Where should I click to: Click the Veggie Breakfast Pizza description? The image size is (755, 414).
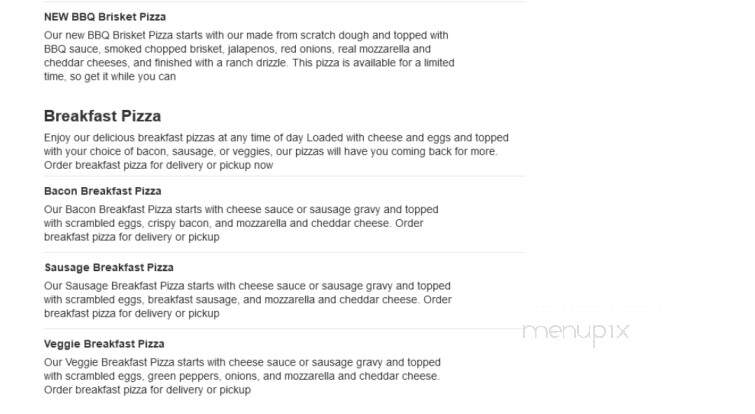[242, 376]
